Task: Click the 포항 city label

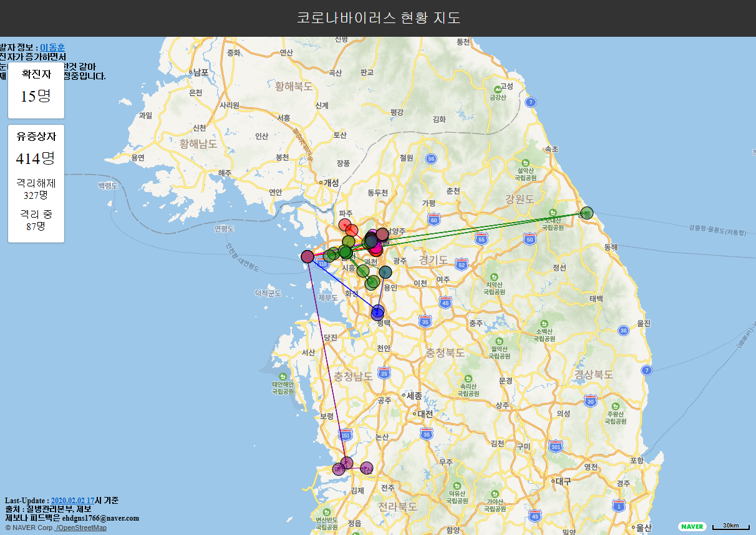Action: (637, 460)
